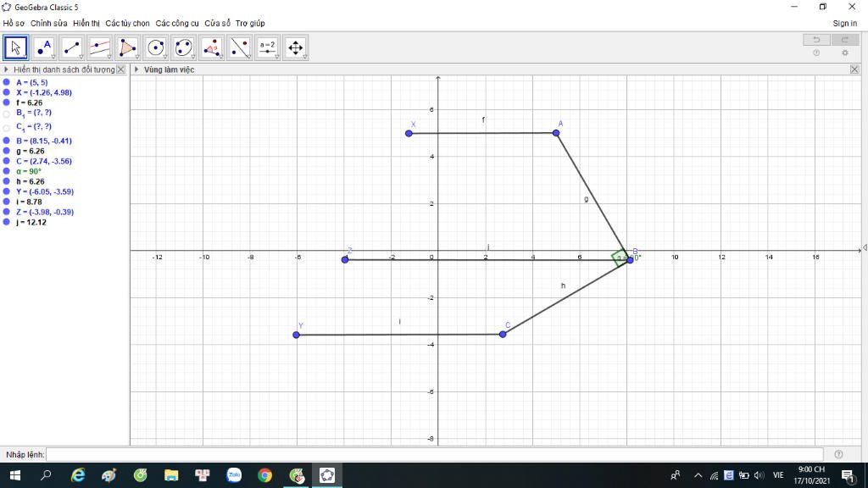
Task: Open File Explorer from taskbar
Action: tap(171, 475)
